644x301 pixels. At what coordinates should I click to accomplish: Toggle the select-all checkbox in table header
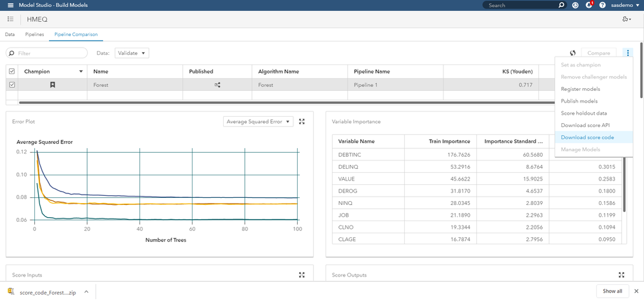click(11, 72)
